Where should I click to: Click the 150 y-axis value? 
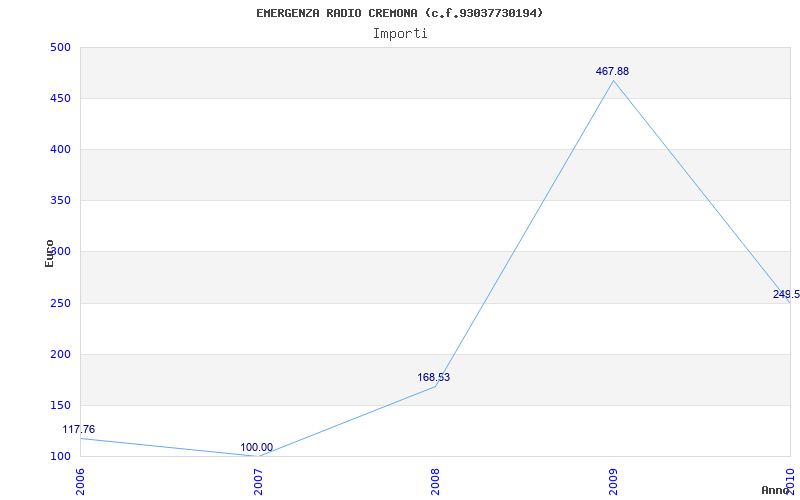coord(60,406)
